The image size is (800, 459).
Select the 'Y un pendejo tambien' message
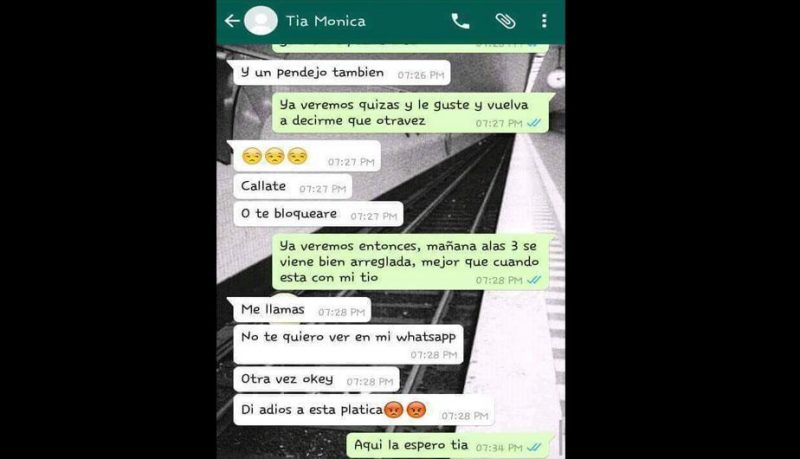339,73
